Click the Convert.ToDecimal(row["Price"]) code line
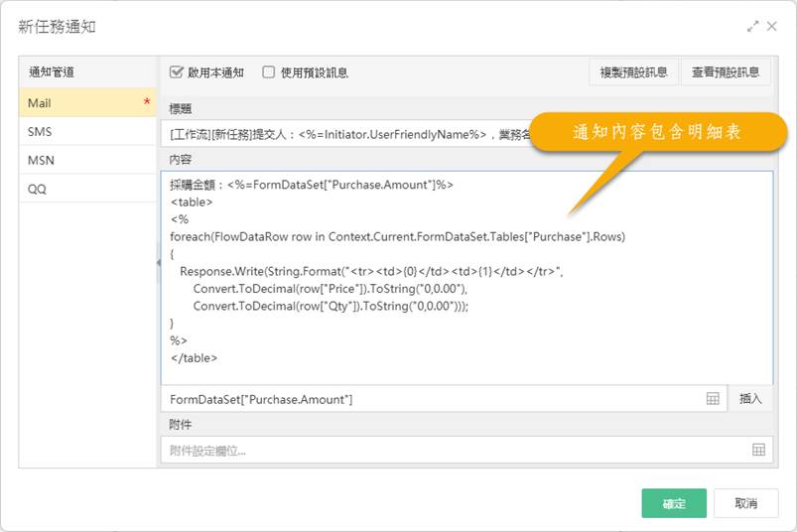797x532 pixels. 331,289
